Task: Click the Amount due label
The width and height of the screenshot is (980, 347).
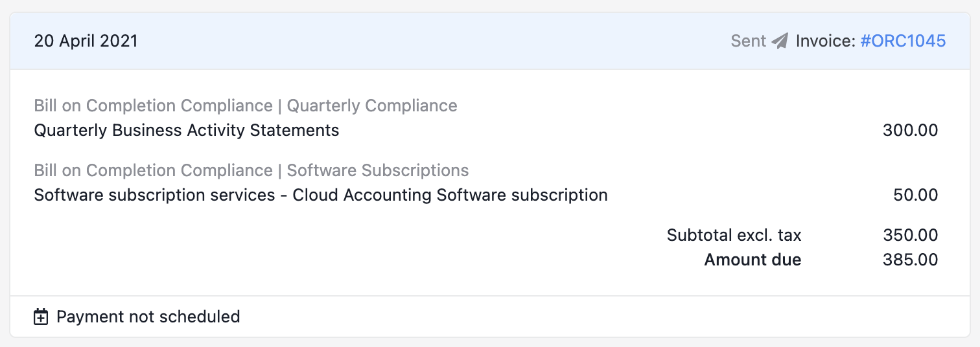Action: (752, 260)
